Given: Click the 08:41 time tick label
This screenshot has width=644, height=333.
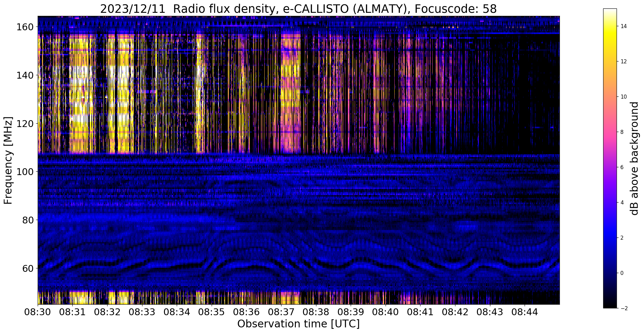Looking at the screenshot, I should click(420, 312).
